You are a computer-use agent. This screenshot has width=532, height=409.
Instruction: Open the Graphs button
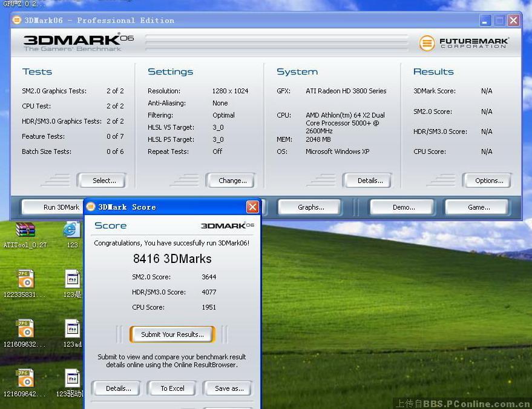310,207
